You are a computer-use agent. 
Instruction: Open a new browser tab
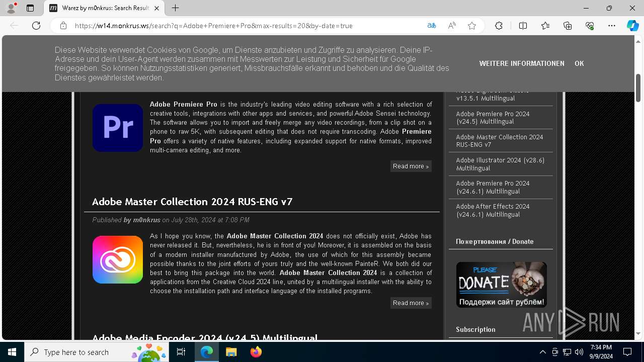pos(175,8)
